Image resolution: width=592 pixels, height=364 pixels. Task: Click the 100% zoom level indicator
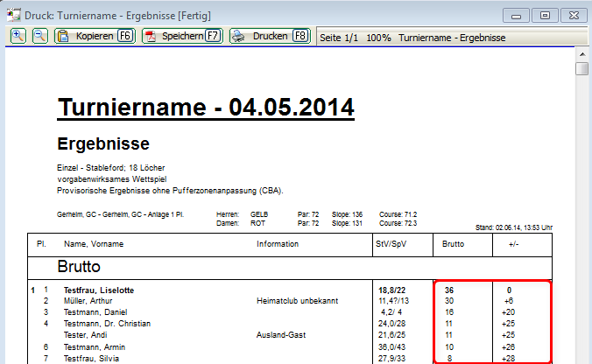[x=378, y=38]
